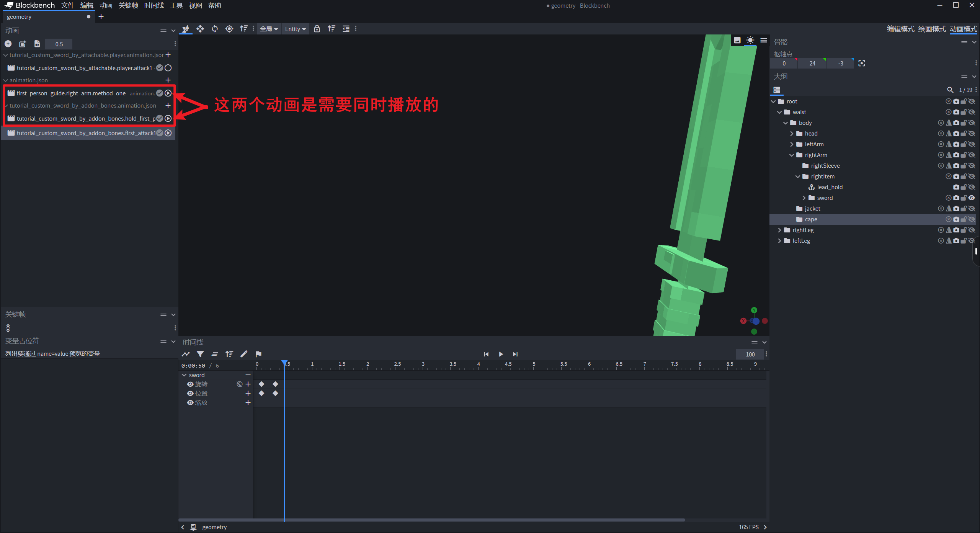Add keyframe to sword rotation channel
The image size is (980, 533).
[248, 384]
